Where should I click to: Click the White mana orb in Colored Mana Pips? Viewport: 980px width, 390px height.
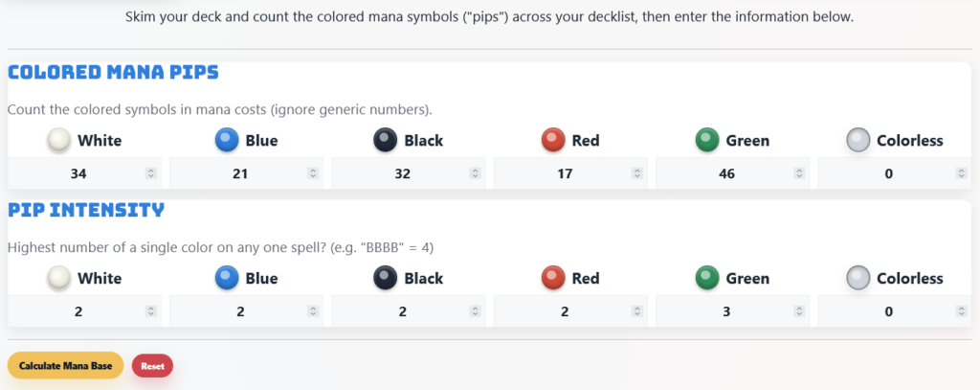coord(59,141)
